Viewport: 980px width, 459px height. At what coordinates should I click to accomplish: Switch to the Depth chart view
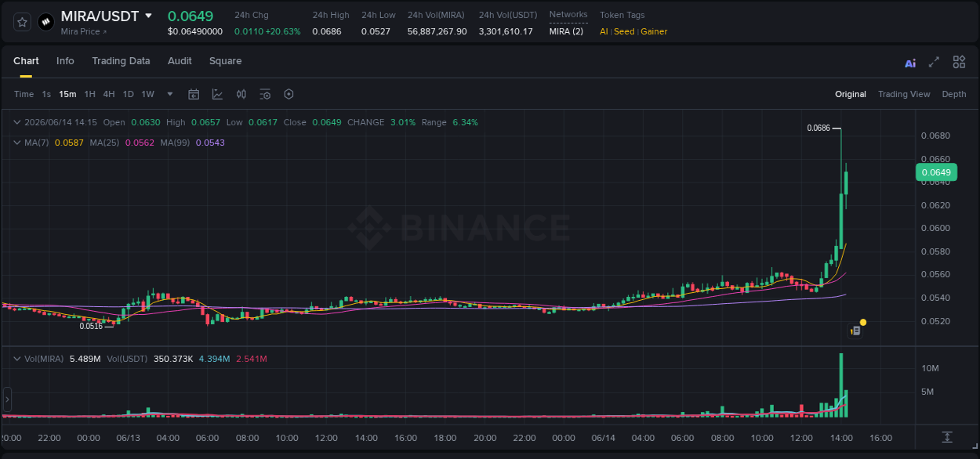click(x=954, y=94)
